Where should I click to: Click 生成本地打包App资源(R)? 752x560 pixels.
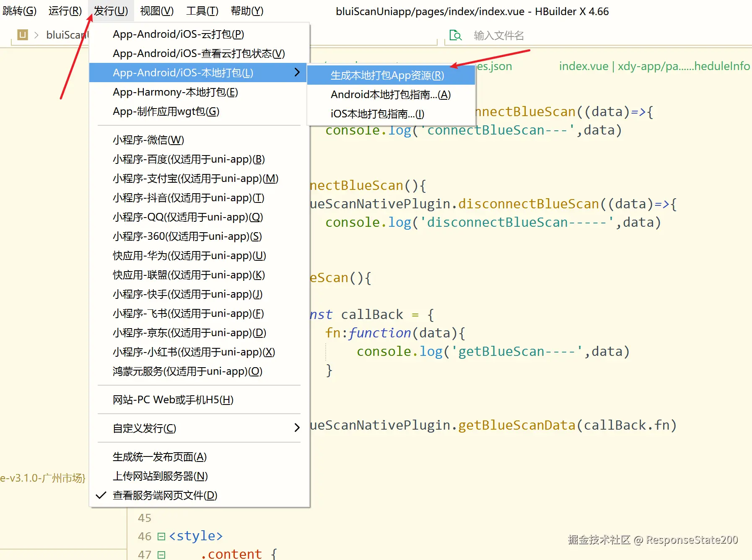point(391,75)
